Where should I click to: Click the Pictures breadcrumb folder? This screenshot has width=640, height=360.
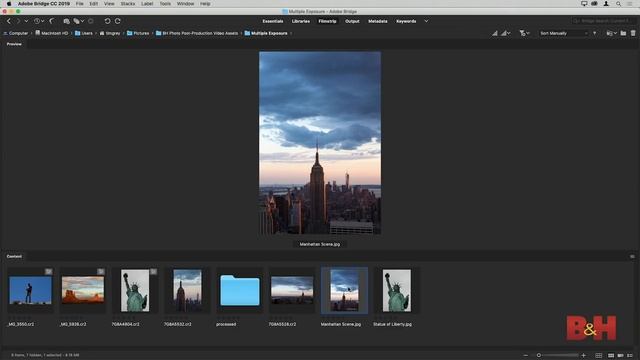tap(138, 33)
